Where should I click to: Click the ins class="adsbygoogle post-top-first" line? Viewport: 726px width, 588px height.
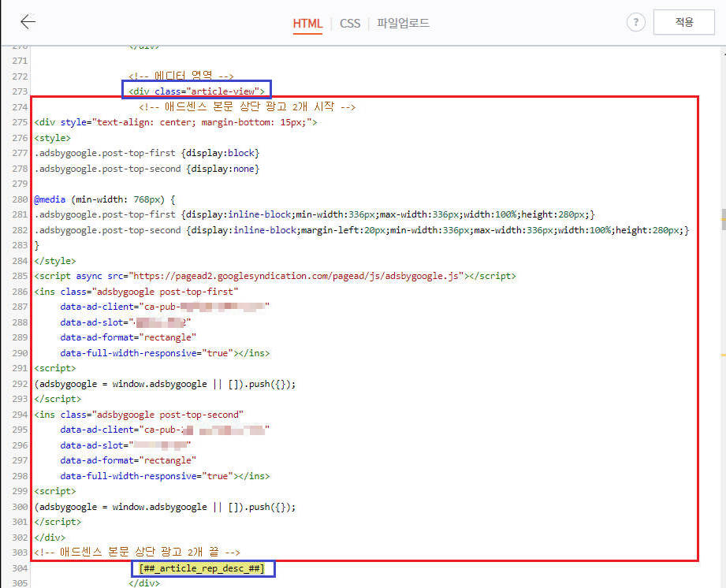(136, 292)
